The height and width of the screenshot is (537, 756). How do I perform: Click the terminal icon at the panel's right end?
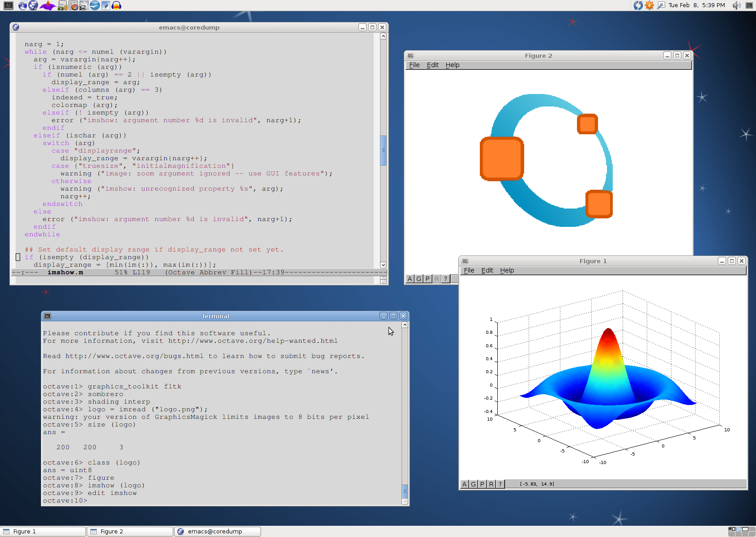749,5
